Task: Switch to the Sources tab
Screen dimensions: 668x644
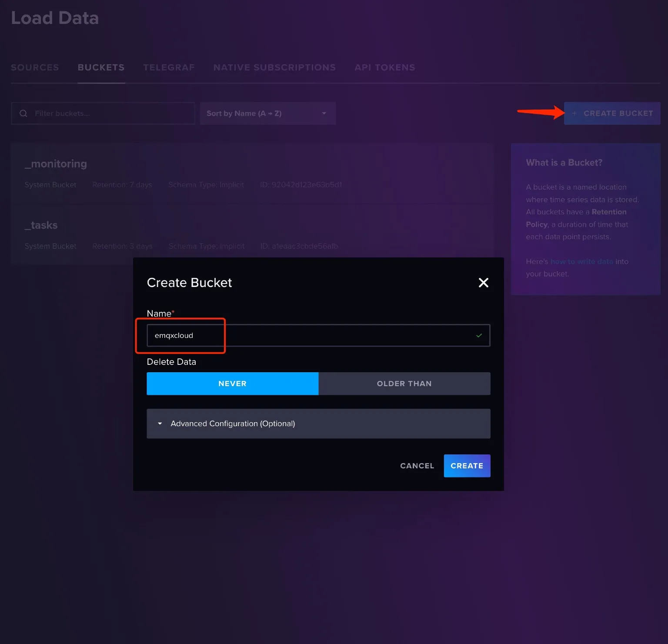Action: [35, 67]
